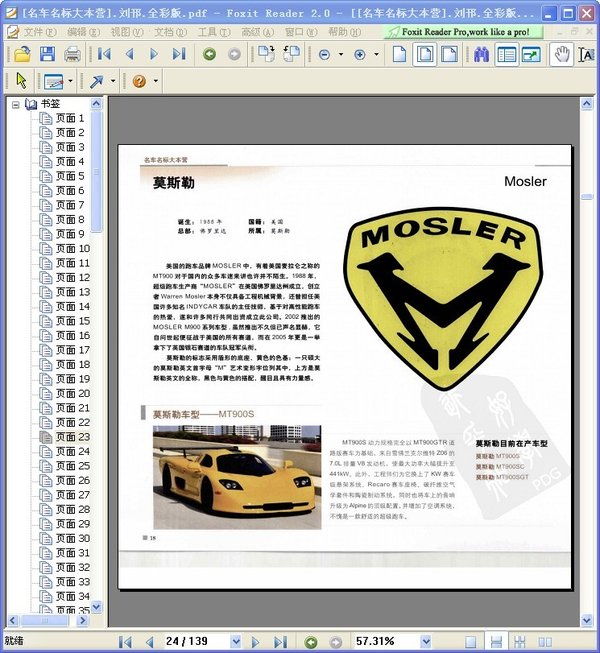The height and width of the screenshot is (653, 600).
Task: Open a file with the folder icon
Action: [22, 54]
